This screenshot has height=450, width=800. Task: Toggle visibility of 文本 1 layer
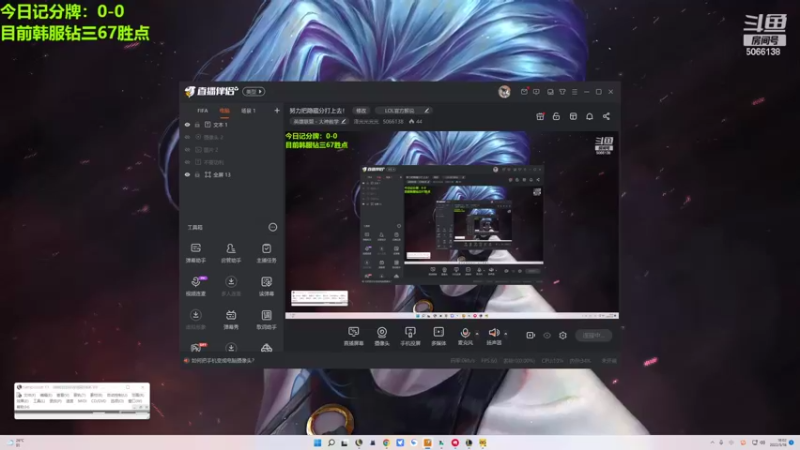click(x=187, y=124)
